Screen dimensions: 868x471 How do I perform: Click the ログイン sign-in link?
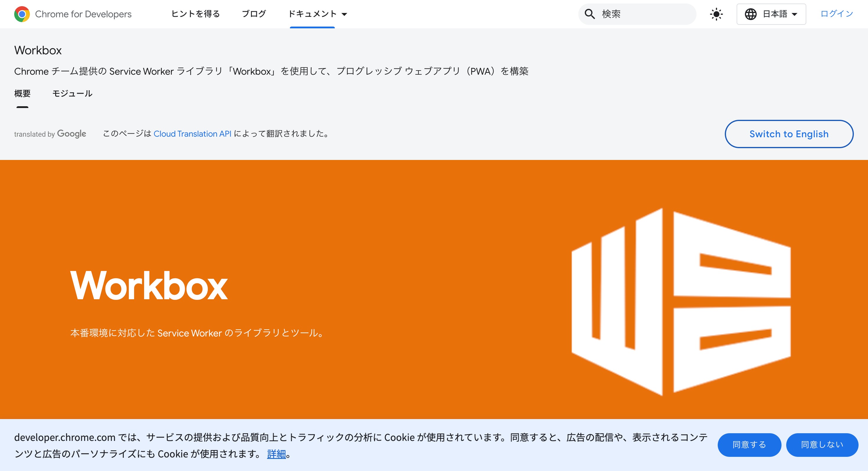836,14
